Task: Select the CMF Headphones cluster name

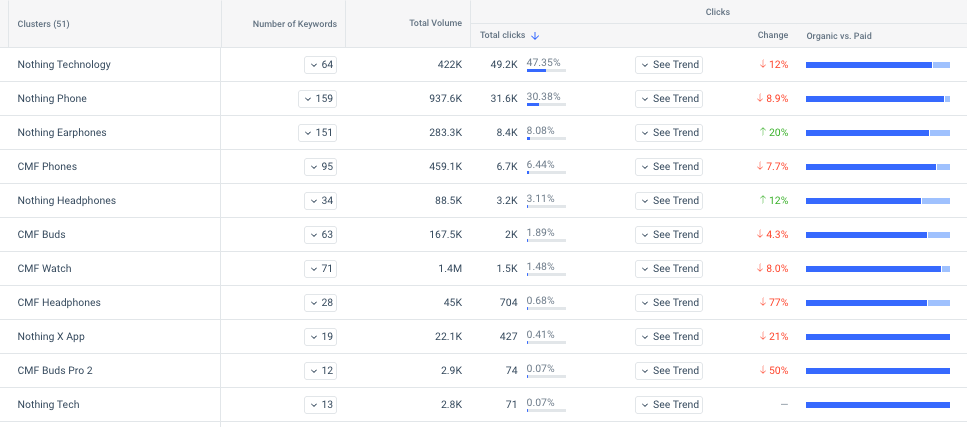Action: [x=59, y=302]
